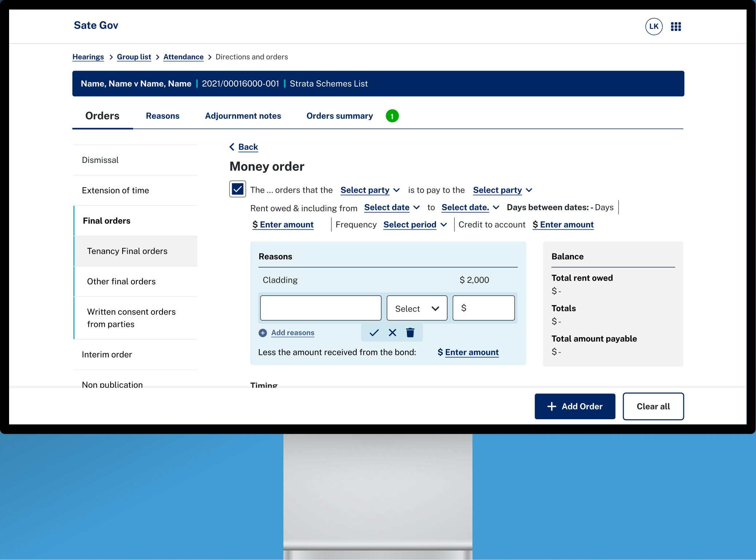Click the Add Order button

click(x=575, y=407)
